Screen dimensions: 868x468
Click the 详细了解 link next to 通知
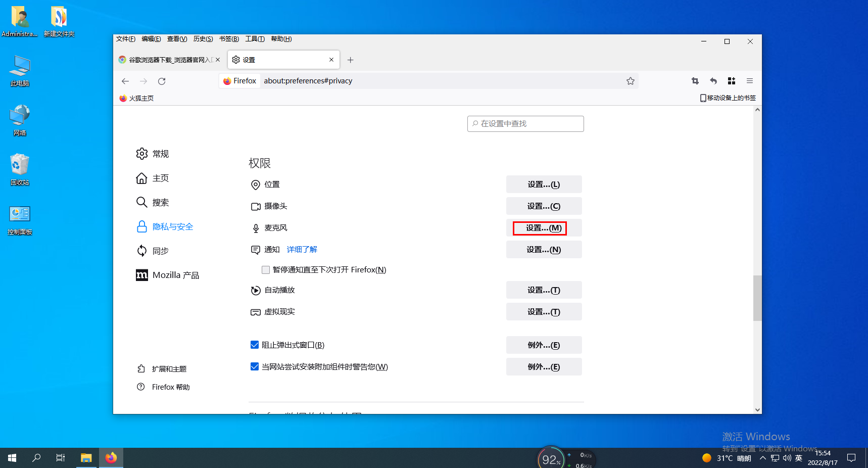click(x=302, y=249)
